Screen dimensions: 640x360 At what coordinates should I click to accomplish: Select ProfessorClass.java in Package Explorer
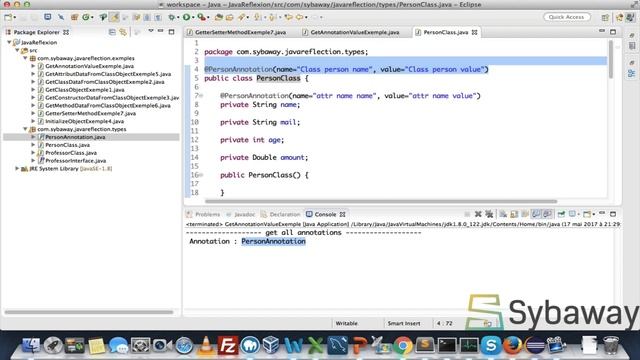[x=71, y=153]
